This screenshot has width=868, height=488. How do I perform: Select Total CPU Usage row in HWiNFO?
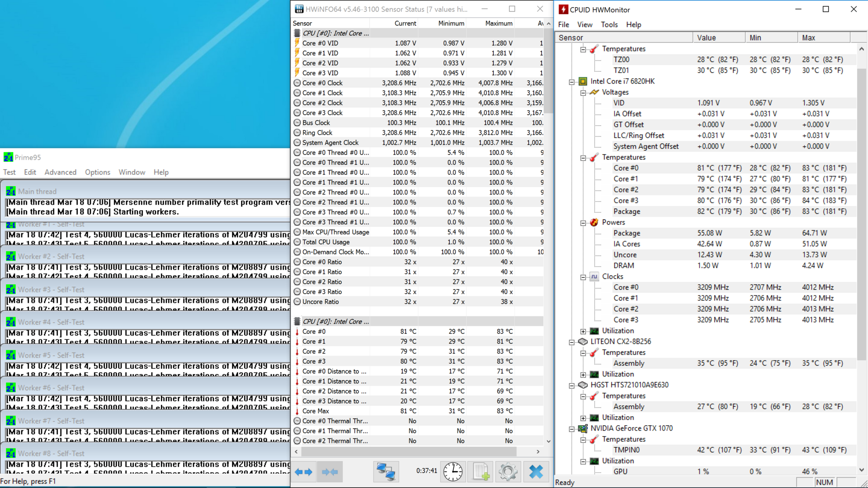[x=418, y=242]
